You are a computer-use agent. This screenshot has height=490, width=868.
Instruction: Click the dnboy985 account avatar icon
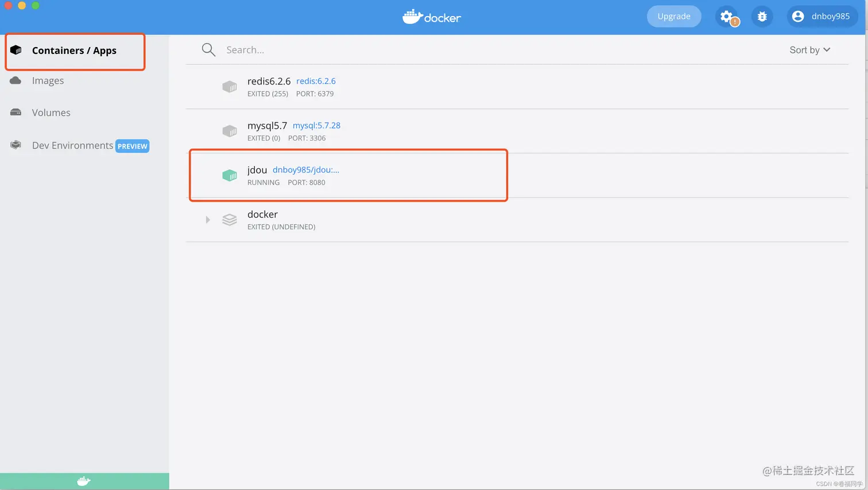tap(798, 17)
